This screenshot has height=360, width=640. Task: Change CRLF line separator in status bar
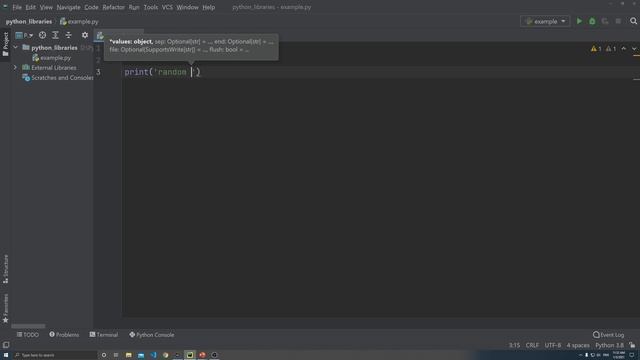point(532,345)
